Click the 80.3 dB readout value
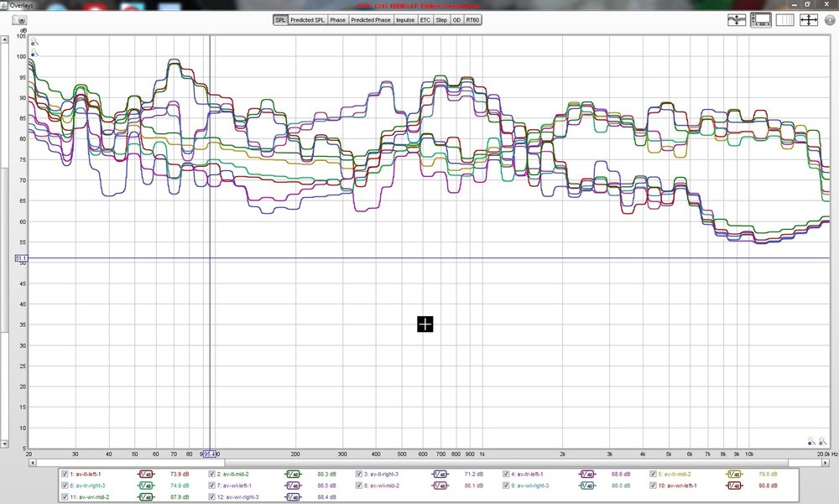This screenshot has width=839, height=504. click(326, 474)
